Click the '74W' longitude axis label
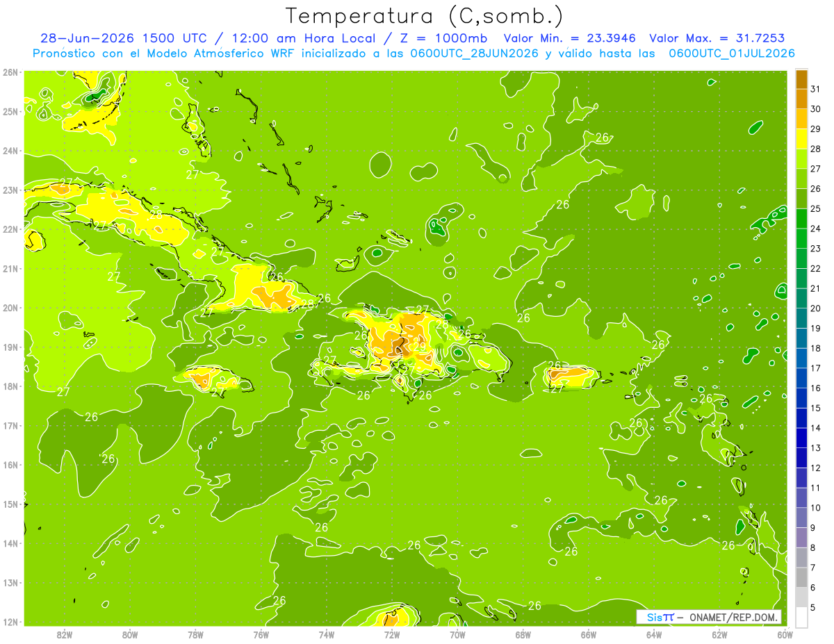 [327, 634]
